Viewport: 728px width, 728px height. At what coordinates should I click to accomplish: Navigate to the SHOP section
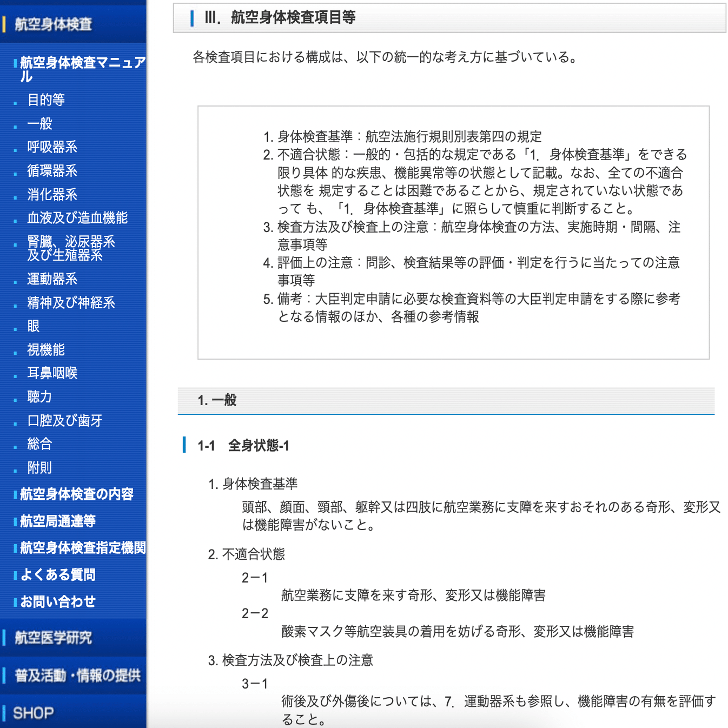tap(34, 712)
